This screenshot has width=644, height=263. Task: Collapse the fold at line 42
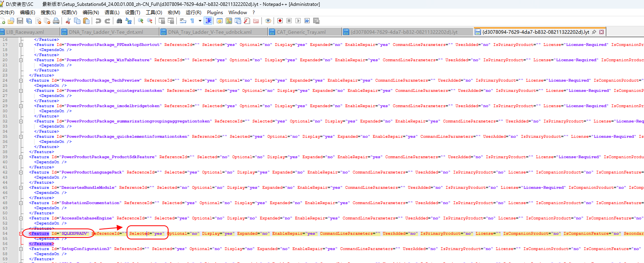tap(21, 172)
